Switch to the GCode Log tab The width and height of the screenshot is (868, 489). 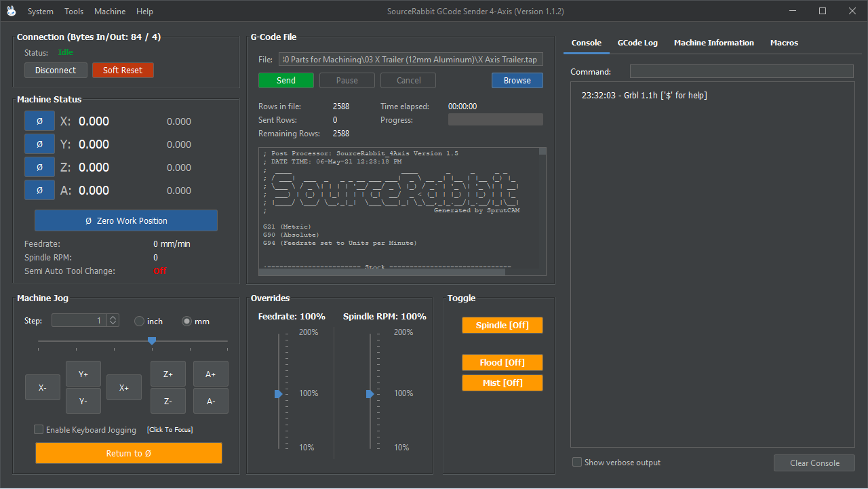(x=637, y=43)
